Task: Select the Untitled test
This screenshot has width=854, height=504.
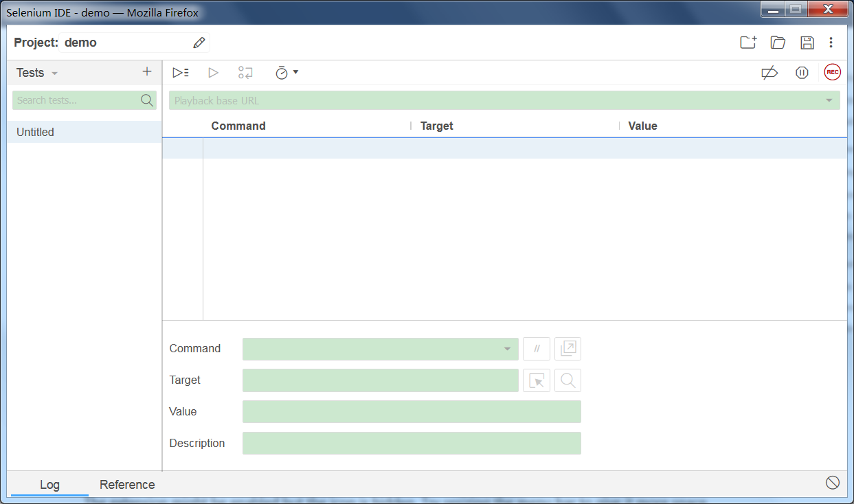Action: (x=85, y=132)
